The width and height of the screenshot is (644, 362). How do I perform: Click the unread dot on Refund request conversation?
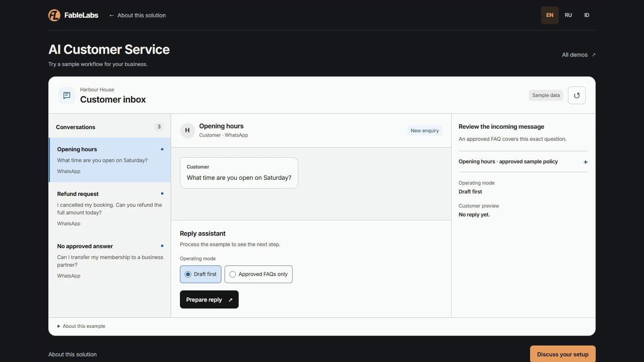(x=162, y=193)
